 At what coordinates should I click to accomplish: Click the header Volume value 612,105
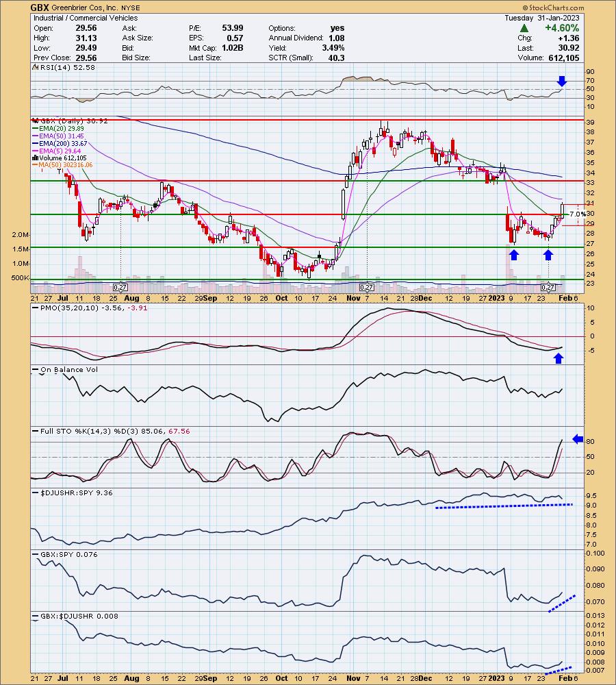[x=564, y=58]
